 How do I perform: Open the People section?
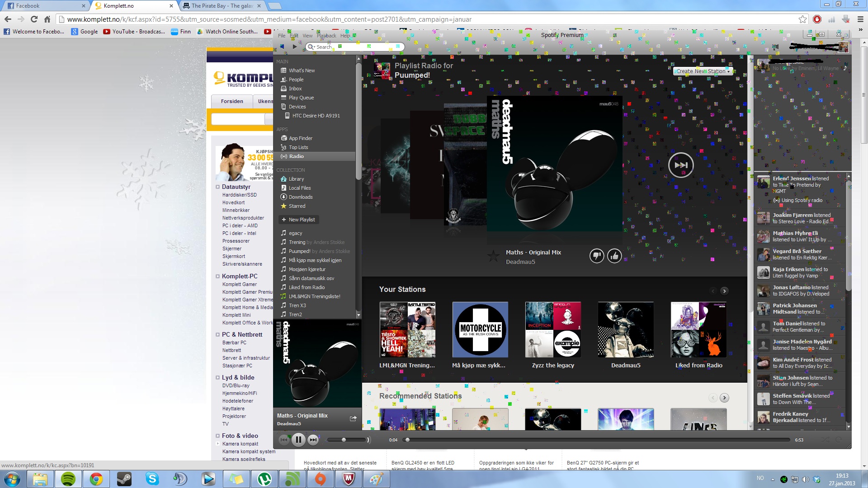coord(296,80)
